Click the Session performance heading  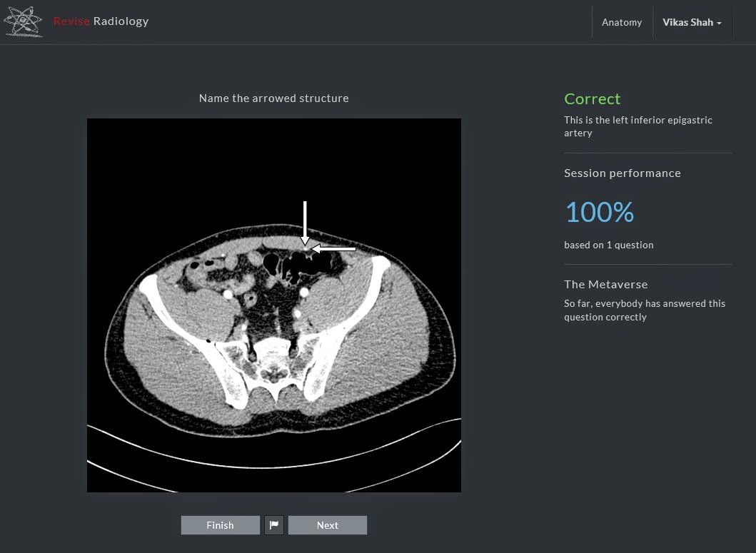click(x=622, y=173)
